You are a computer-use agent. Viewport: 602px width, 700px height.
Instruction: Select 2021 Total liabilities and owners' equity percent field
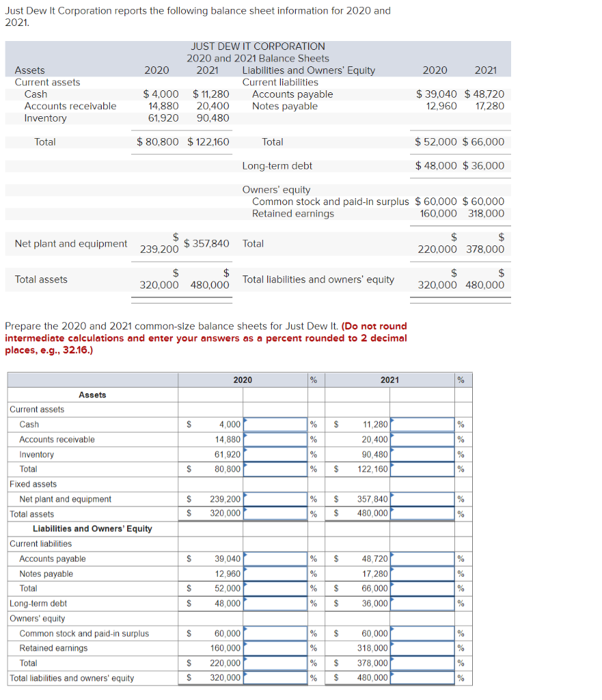[x=422, y=677]
